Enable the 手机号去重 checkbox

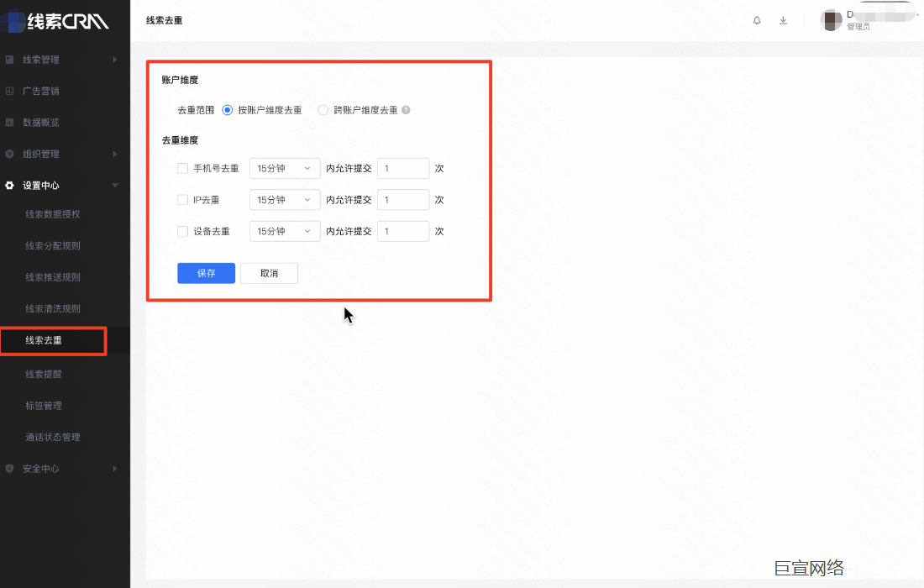click(x=182, y=168)
